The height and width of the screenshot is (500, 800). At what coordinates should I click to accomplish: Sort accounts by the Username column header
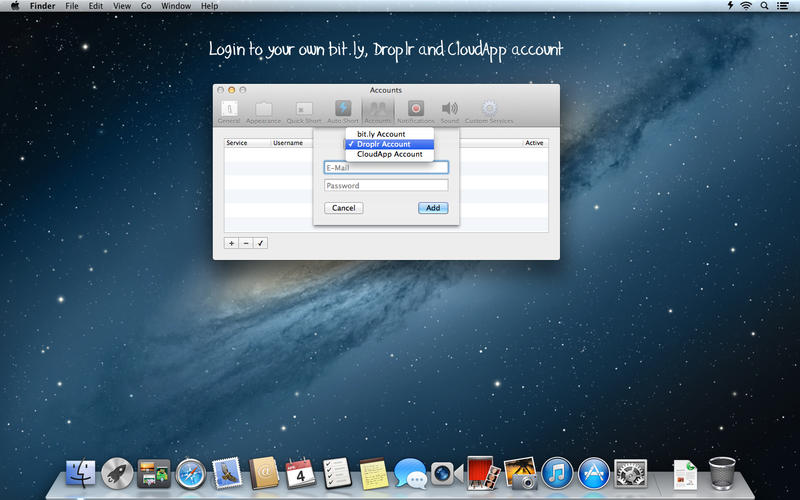click(292, 143)
